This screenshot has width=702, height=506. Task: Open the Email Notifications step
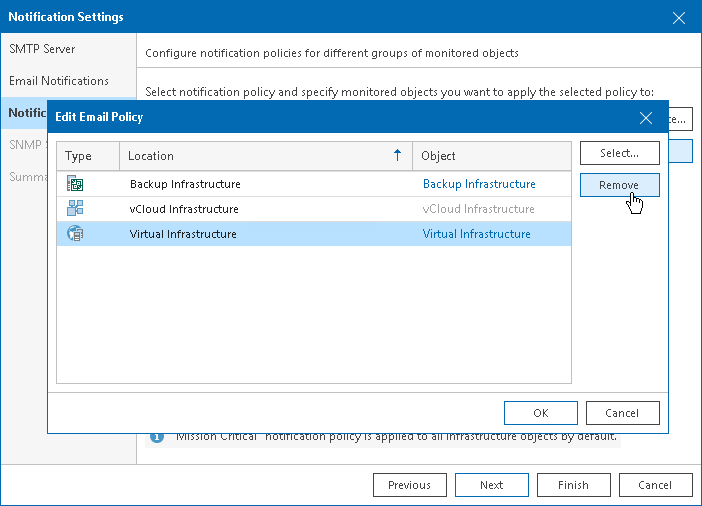click(x=59, y=80)
